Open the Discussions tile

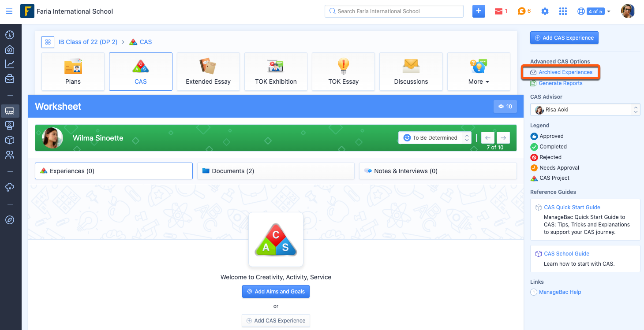(411, 71)
